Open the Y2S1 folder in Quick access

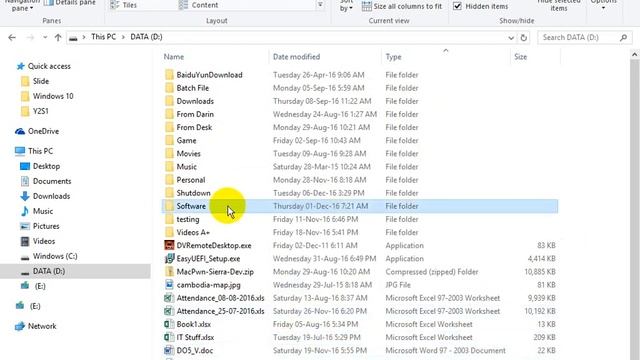pos(35,111)
